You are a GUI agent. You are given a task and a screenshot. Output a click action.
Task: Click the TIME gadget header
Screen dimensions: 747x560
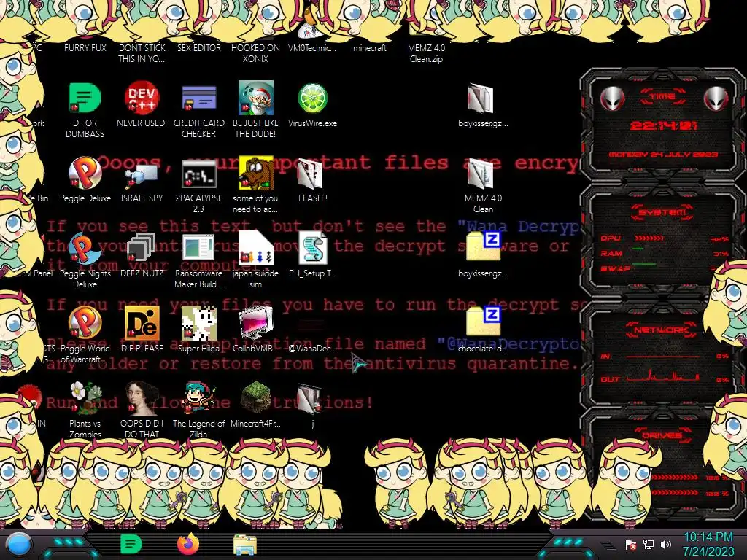pos(662,97)
